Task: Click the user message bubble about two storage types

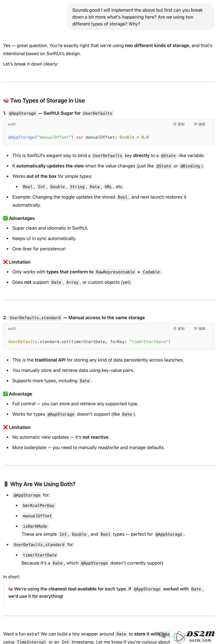Action: pyautogui.click(x=140, y=17)
